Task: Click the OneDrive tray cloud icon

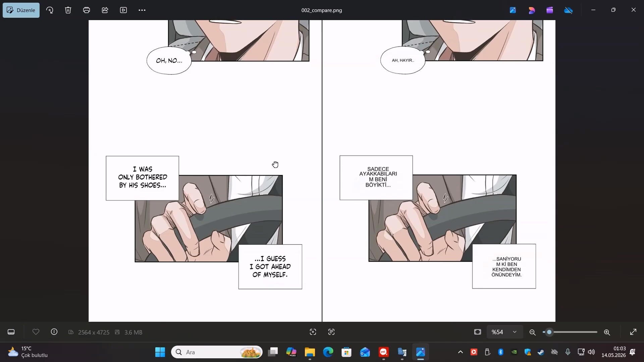Action: (554, 352)
